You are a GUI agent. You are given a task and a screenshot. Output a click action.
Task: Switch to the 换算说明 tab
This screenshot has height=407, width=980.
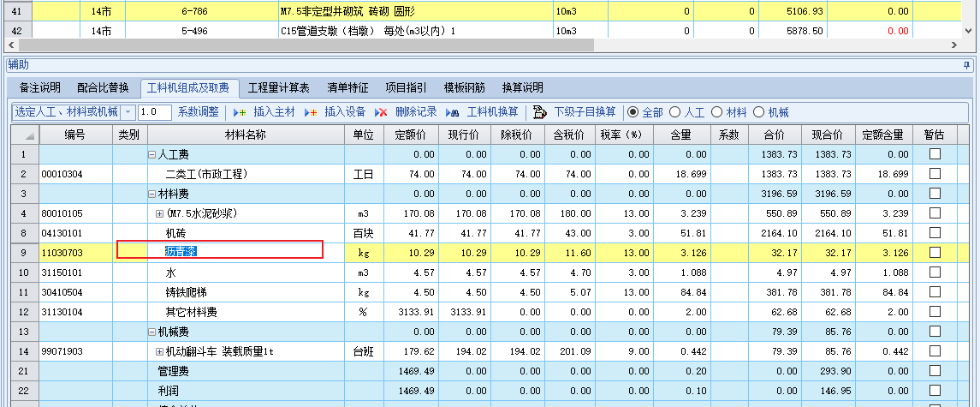click(x=522, y=87)
